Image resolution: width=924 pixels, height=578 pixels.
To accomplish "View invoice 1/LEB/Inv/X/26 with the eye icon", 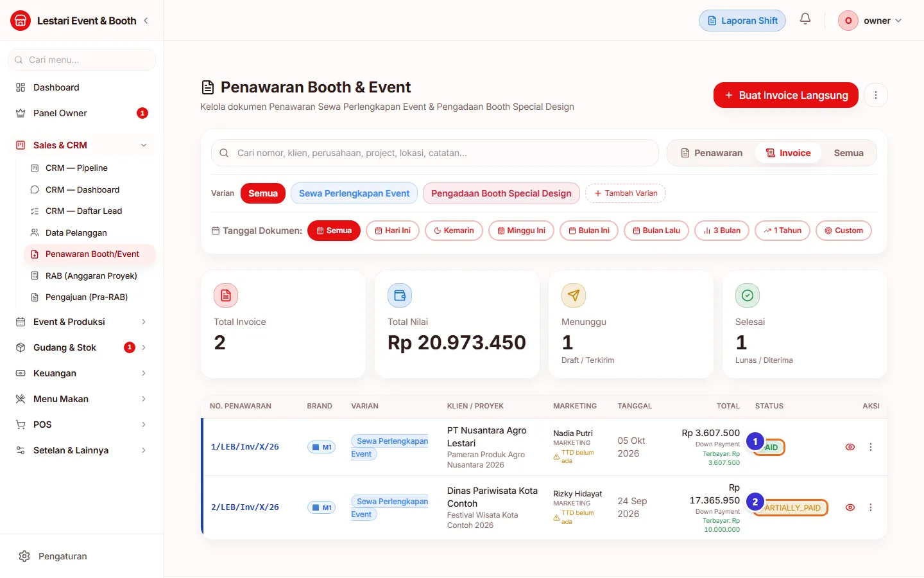I will pyautogui.click(x=850, y=447).
